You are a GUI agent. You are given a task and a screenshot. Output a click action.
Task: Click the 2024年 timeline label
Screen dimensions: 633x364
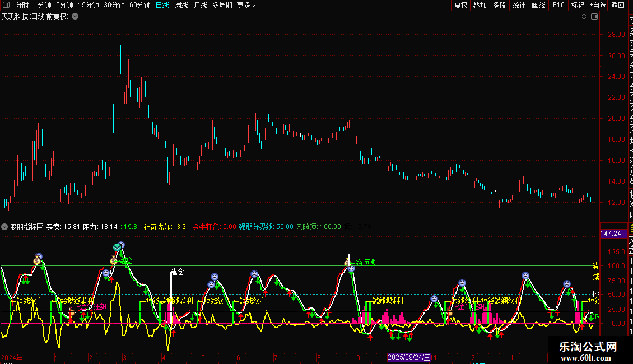click(x=12, y=357)
